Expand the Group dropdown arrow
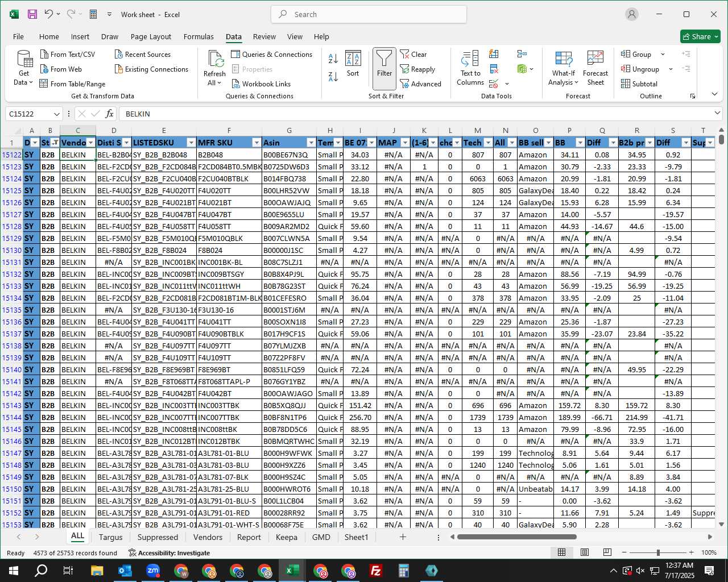728x582 pixels. point(663,55)
